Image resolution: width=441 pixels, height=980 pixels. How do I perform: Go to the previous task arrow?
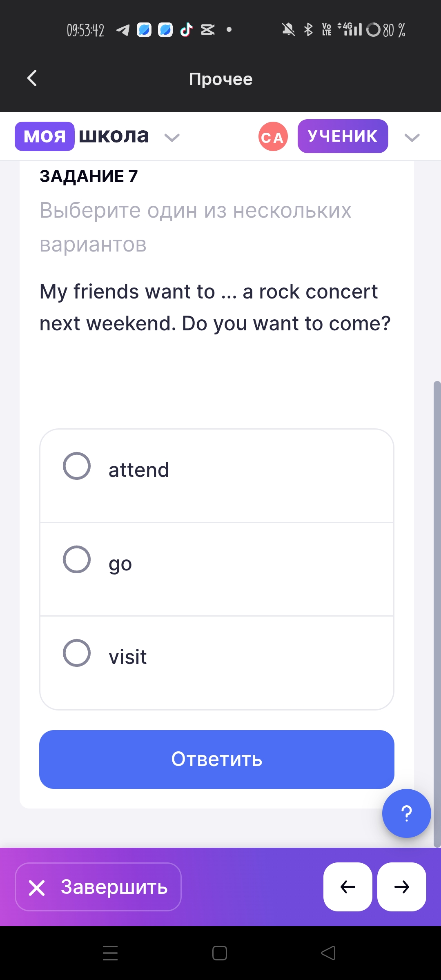click(348, 887)
